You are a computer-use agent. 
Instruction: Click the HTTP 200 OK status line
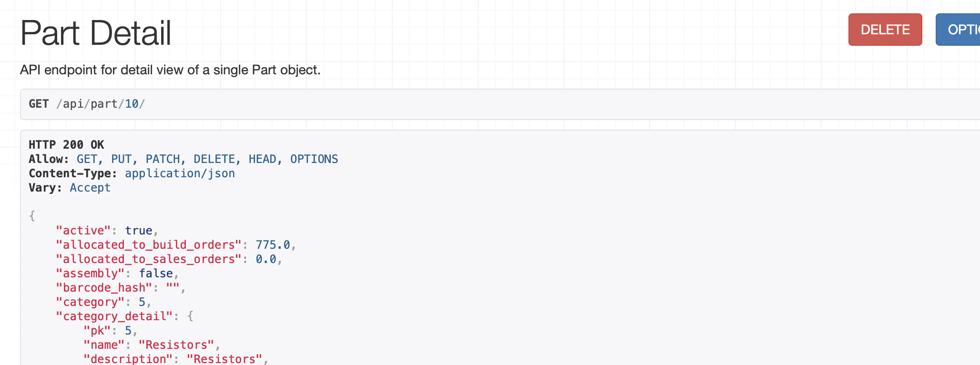65,144
